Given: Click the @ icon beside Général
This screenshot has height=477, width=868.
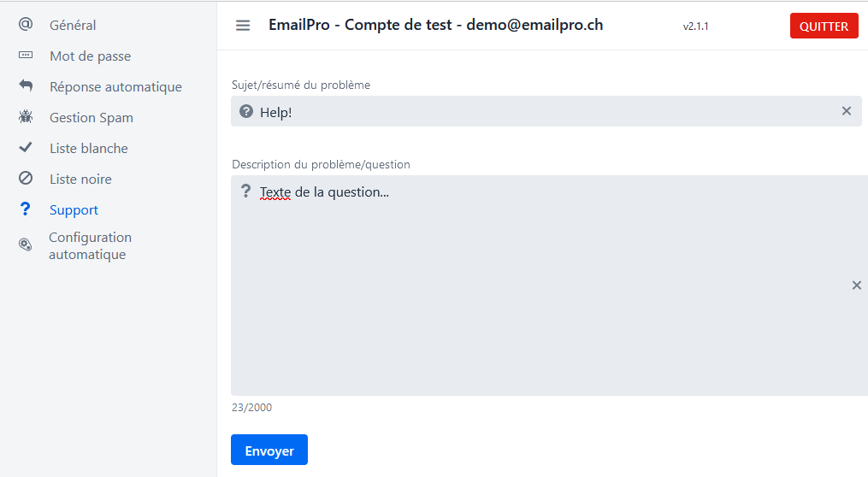Looking at the screenshot, I should [x=26, y=24].
